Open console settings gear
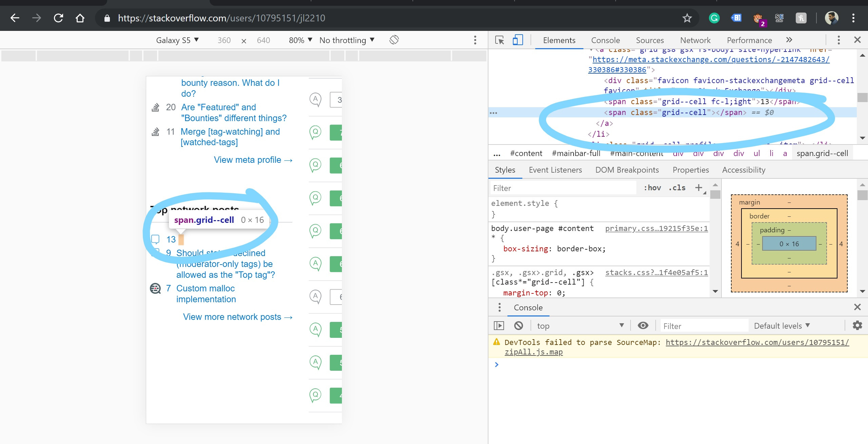The height and width of the screenshot is (444, 868). [x=857, y=326]
